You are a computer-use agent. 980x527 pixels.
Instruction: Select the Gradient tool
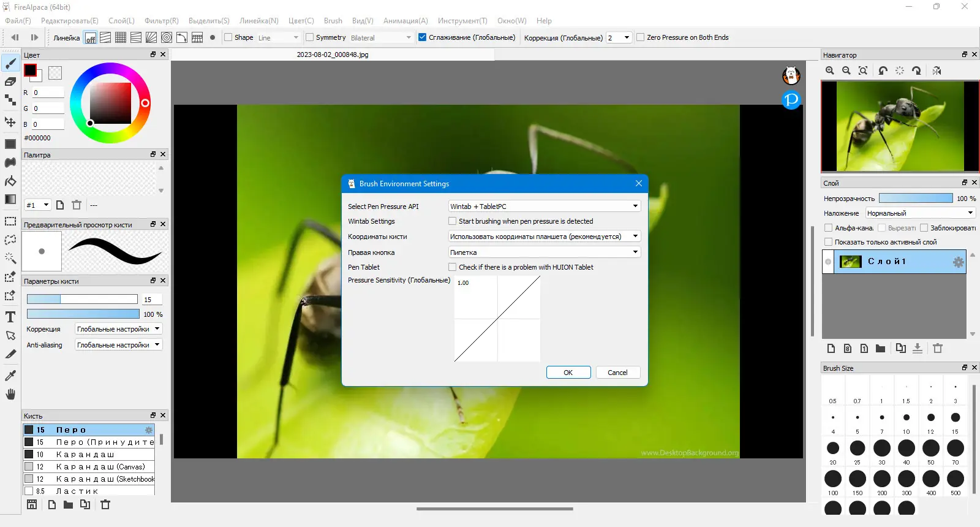pyautogui.click(x=10, y=199)
